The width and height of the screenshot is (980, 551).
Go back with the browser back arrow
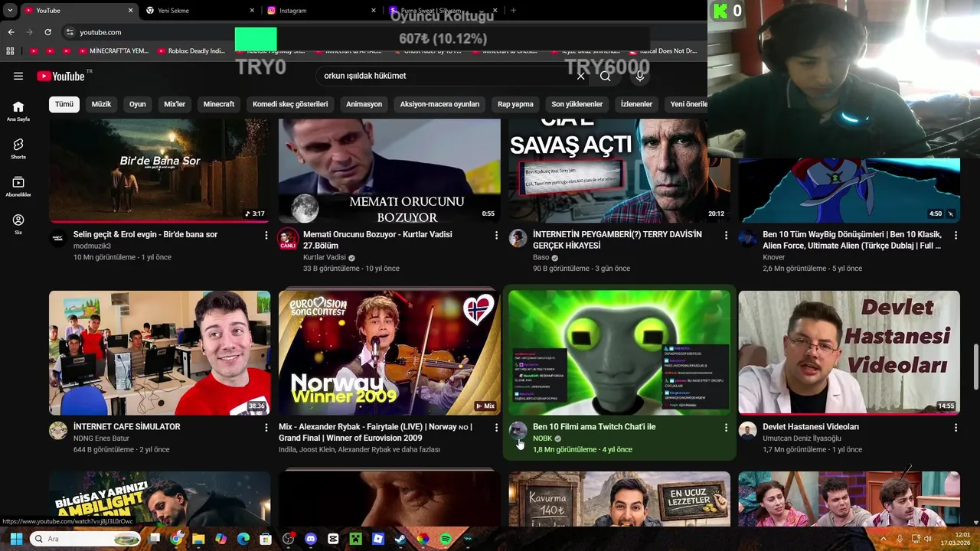[x=11, y=32]
